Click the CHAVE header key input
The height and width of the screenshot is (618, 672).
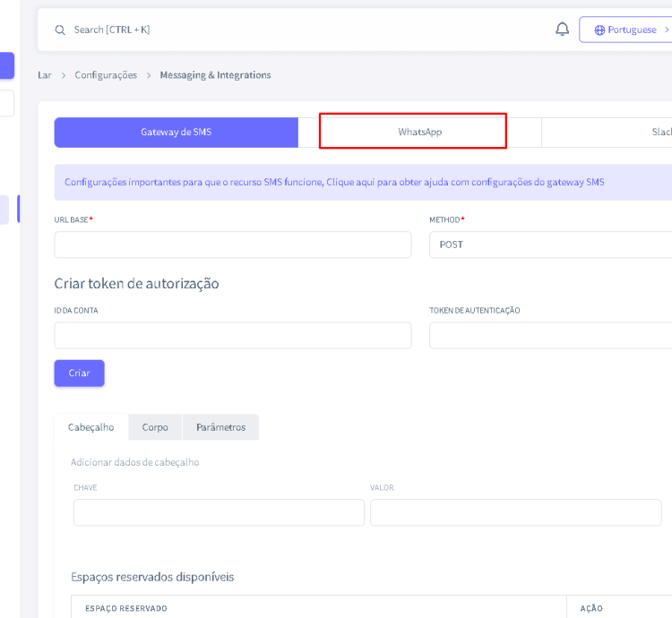click(219, 512)
